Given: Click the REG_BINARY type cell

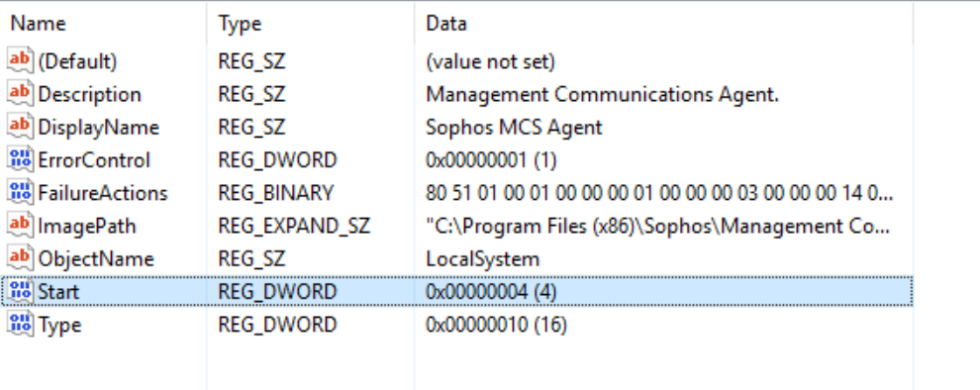Looking at the screenshot, I should (275, 193).
